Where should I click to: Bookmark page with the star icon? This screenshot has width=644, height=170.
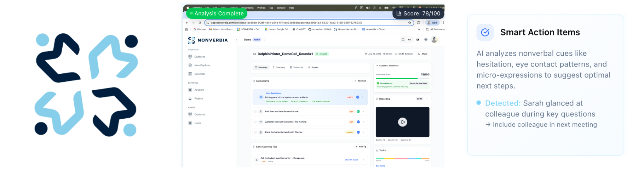[409, 23]
